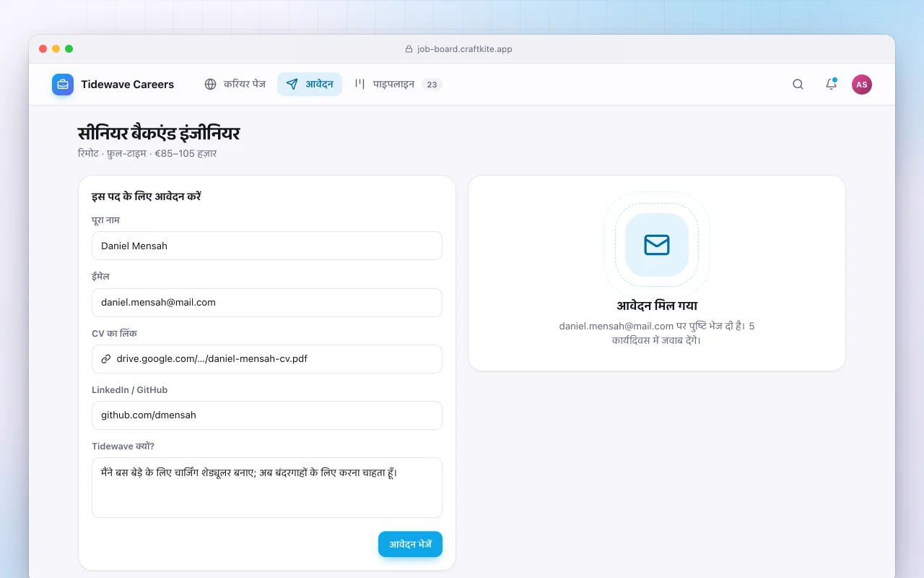This screenshot has width=924, height=578.
Task: Click the macOS yellow minimize window button
Action: (x=56, y=49)
